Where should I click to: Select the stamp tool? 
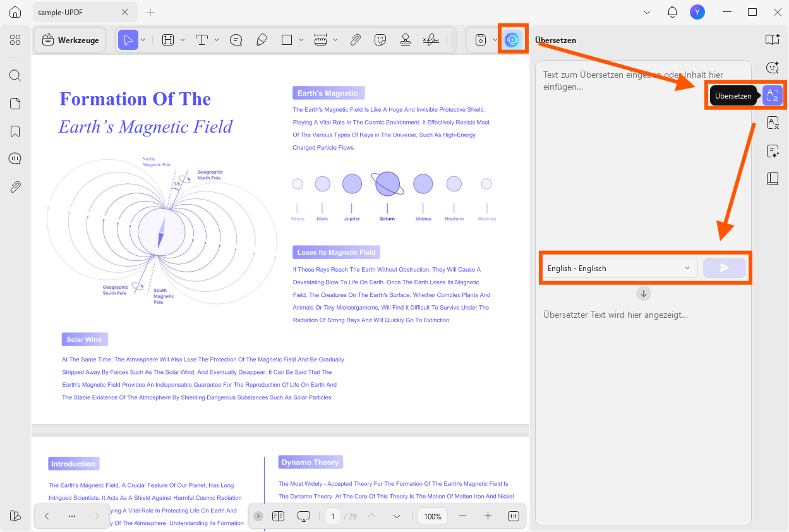(x=406, y=40)
